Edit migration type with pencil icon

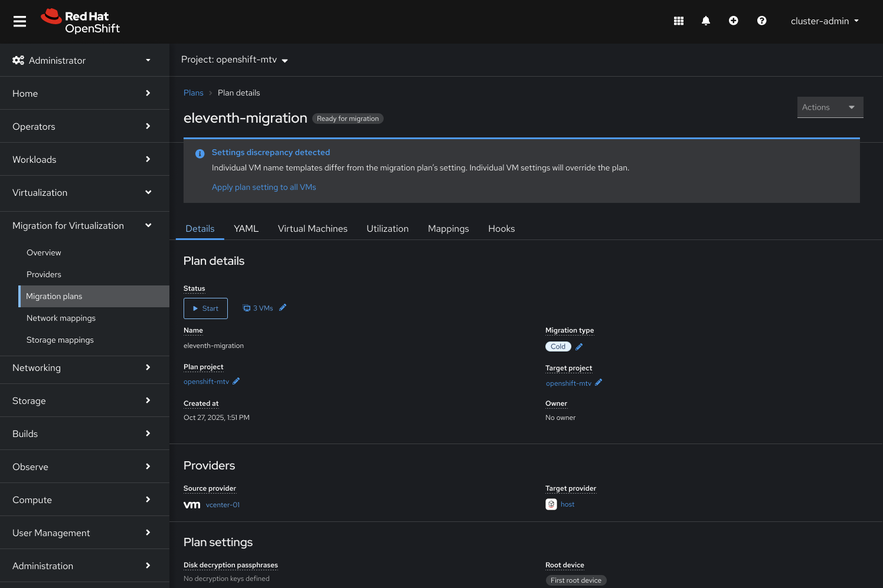[x=579, y=347]
